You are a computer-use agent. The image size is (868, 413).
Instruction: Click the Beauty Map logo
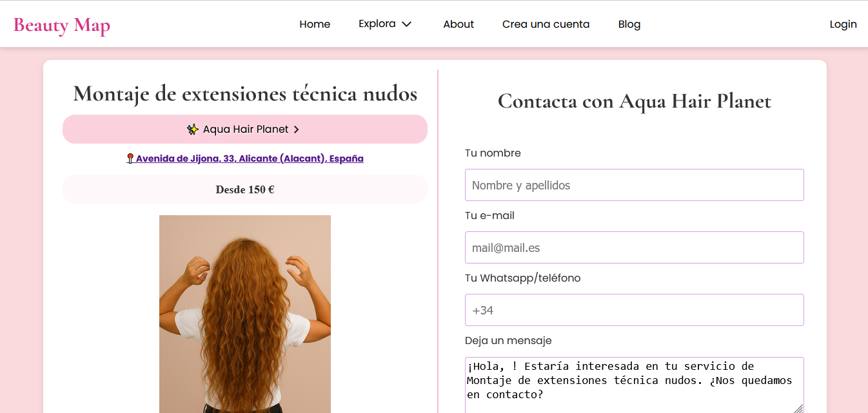click(62, 24)
